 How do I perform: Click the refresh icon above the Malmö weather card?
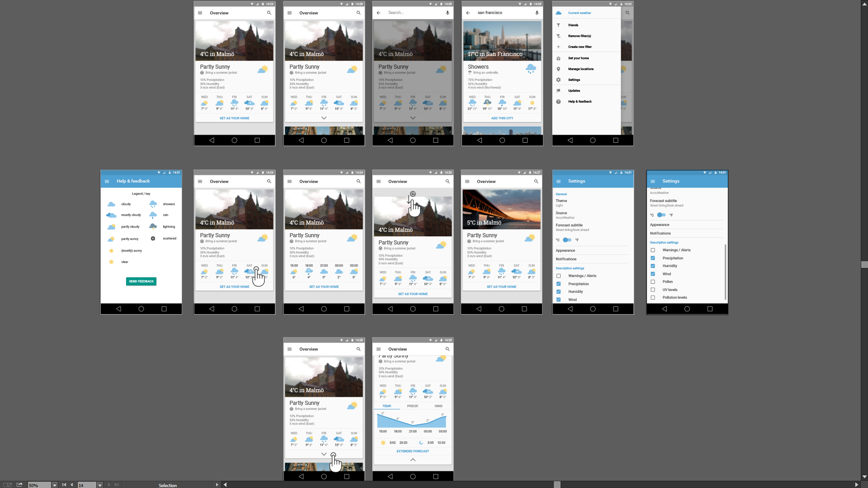pos(413,193)
